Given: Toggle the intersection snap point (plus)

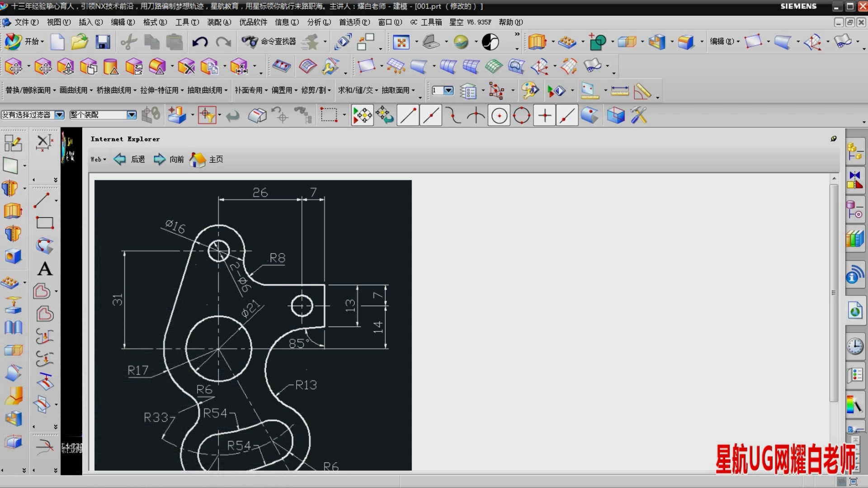Looking at the screenshot, I should click(x=544, y=116).
